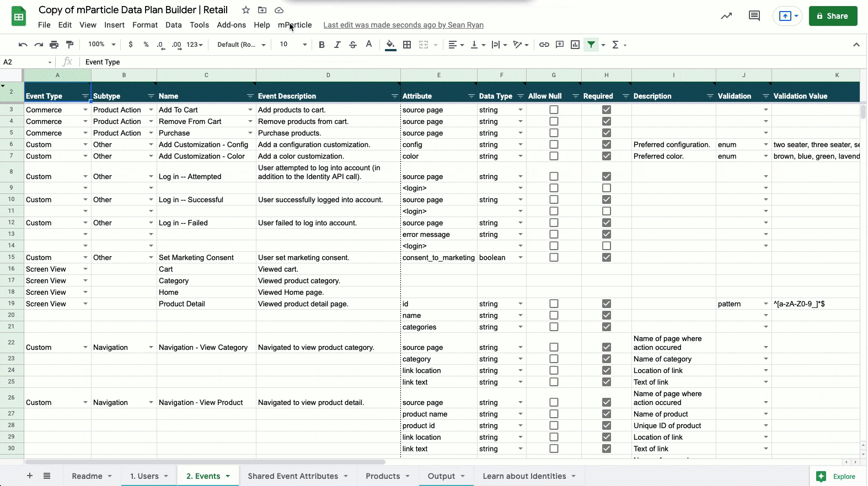Open the font size dropdown

pyautogui.click(x=304, y=45)
